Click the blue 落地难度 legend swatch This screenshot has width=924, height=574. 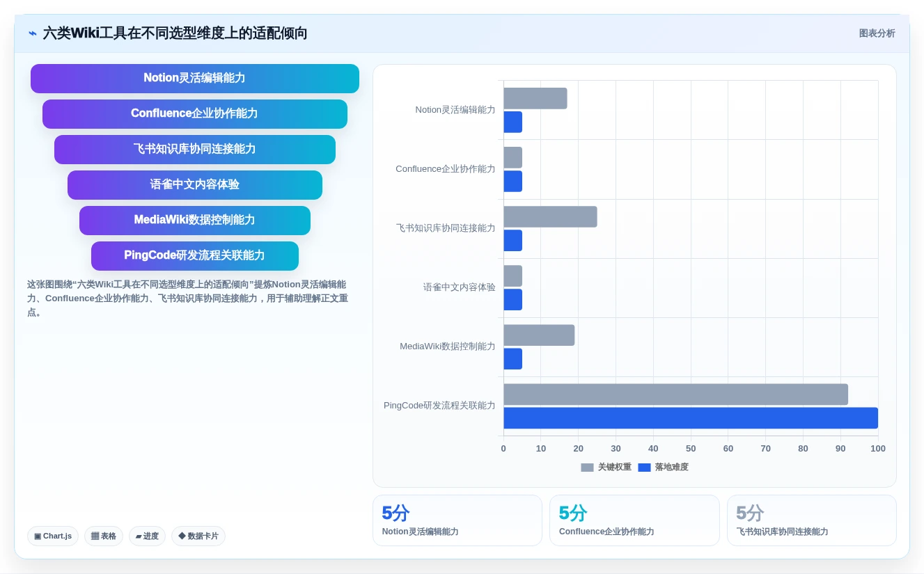click(x=644, y=468)
